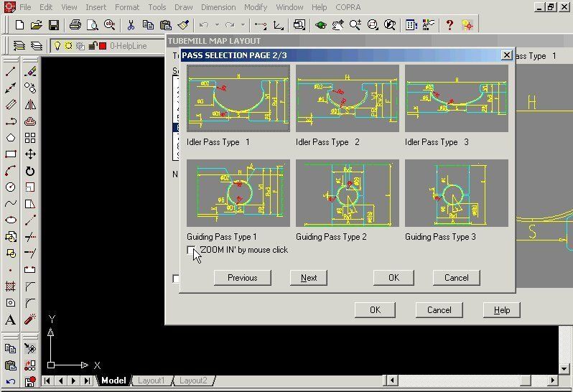Screen dimensions: 573x392
Task: Select the Text tool (A icon)
Action: pyautogui.click(x=11, y=320)
